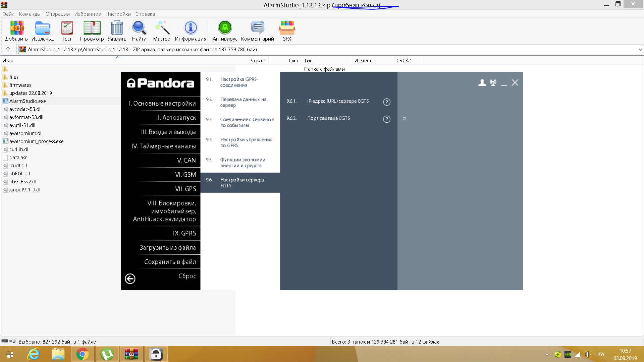
Task: Click the Pandora antenna connection icon
Action: [x=493, y=82]
